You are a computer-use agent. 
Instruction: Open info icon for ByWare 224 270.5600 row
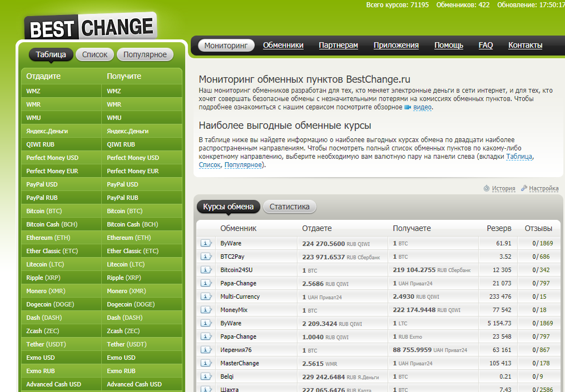(x=206, y=243)
